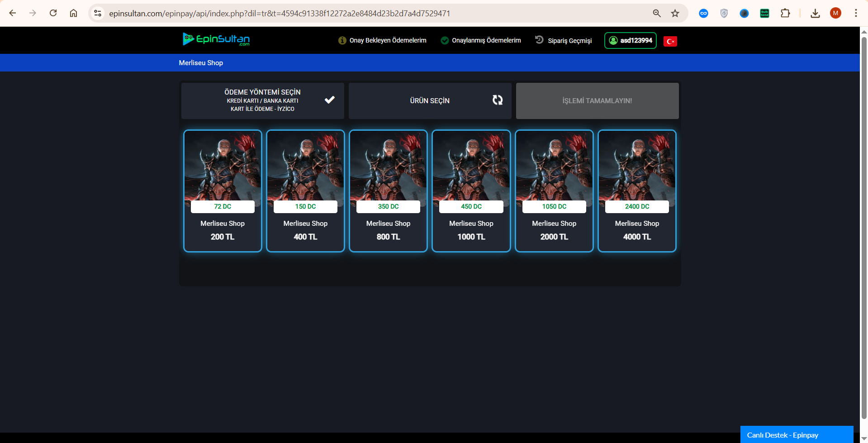Click the 800 TL price
868x443 pixels.
[x=388, y=237]
